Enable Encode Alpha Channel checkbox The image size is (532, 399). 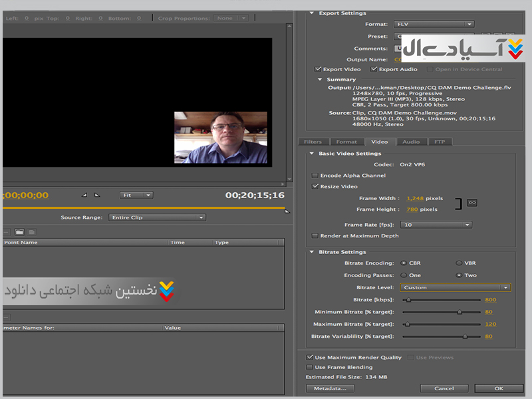coord(315,176)
